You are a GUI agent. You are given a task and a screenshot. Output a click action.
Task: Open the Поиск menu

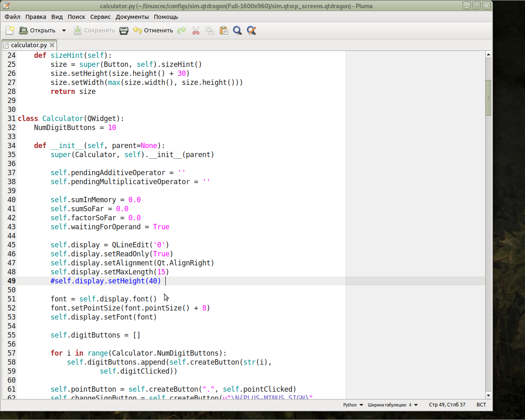pos(76,17)
